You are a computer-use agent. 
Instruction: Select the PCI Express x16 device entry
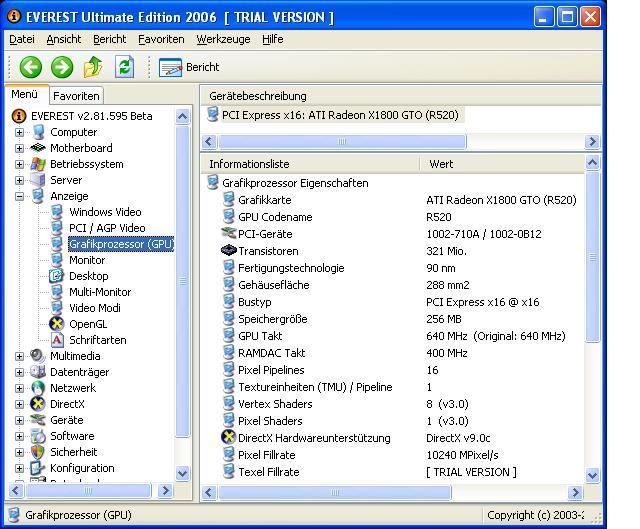coord(340,115)
